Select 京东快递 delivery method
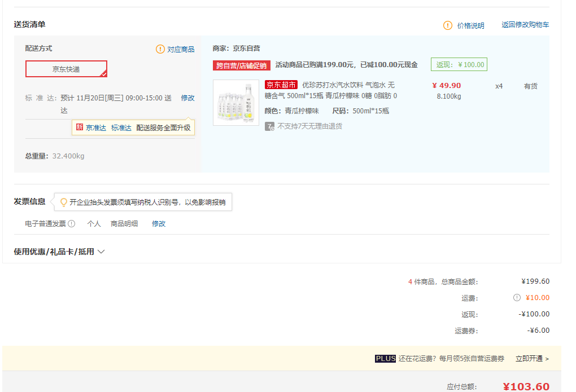Viewport: 576px width, 392px height. click(x=66, y=69)
